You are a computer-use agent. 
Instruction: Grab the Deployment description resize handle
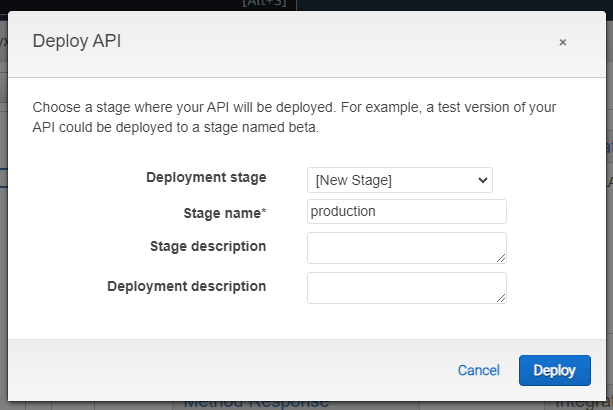click(501, 298)
